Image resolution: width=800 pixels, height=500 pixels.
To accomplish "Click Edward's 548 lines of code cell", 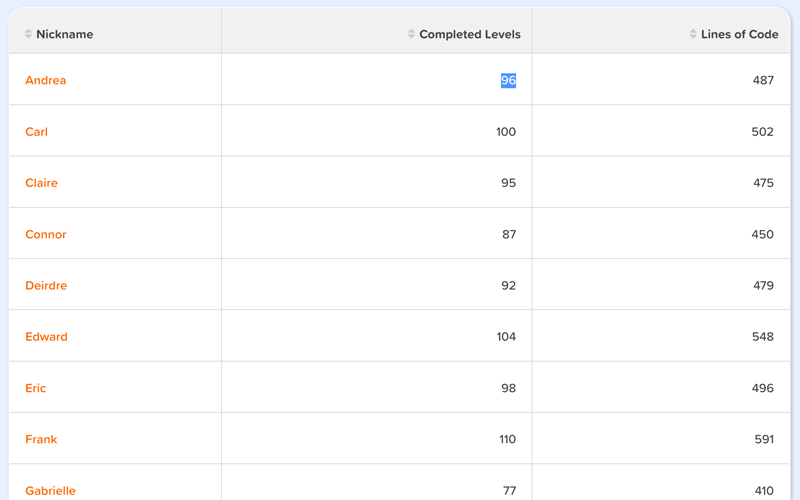I will (762, 337).
